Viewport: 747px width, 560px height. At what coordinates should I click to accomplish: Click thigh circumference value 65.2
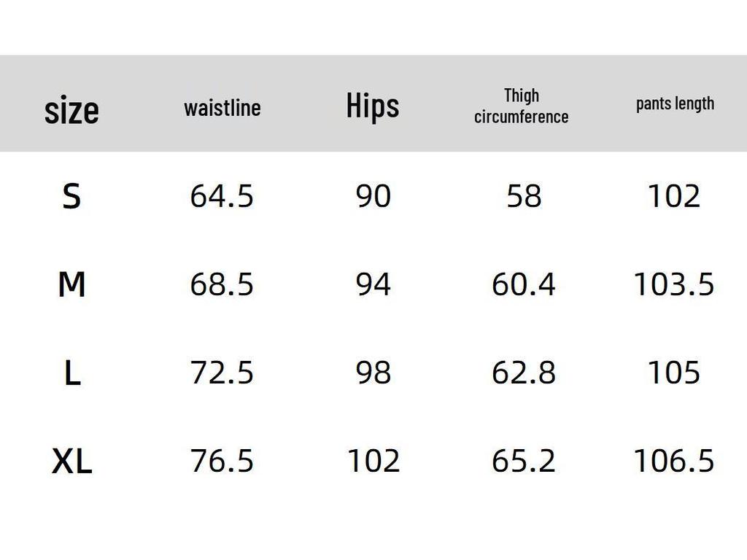point(523,461)
